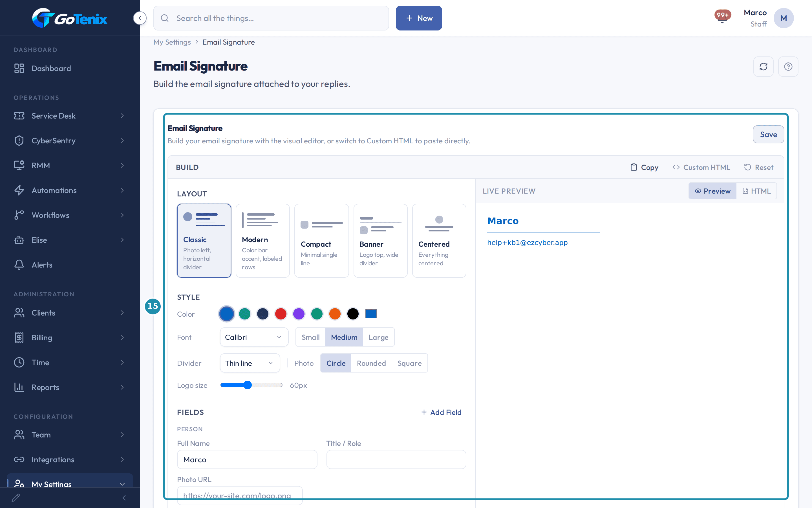Click the Time clock icon
812x508 pixels.
tap(19, 362)
